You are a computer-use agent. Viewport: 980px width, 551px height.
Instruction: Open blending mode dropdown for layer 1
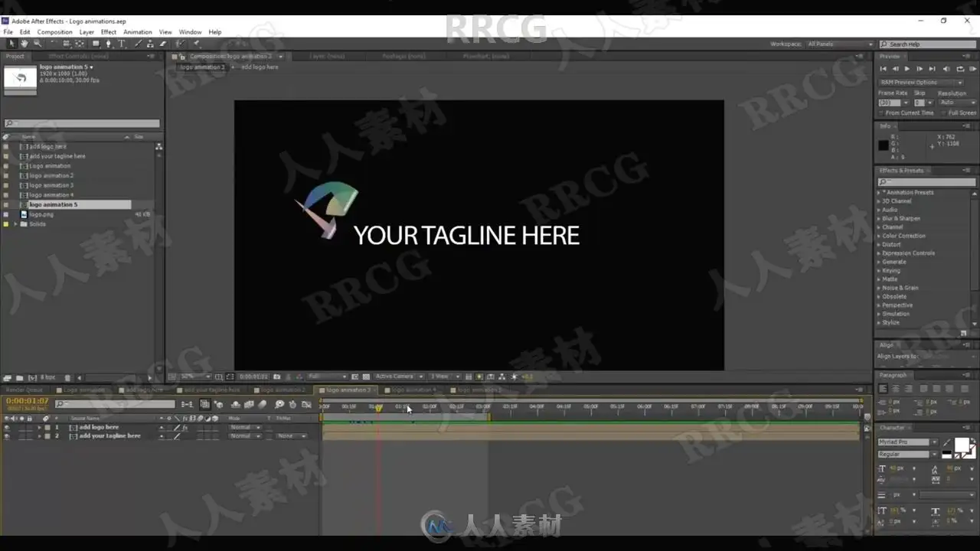point(245,427)
